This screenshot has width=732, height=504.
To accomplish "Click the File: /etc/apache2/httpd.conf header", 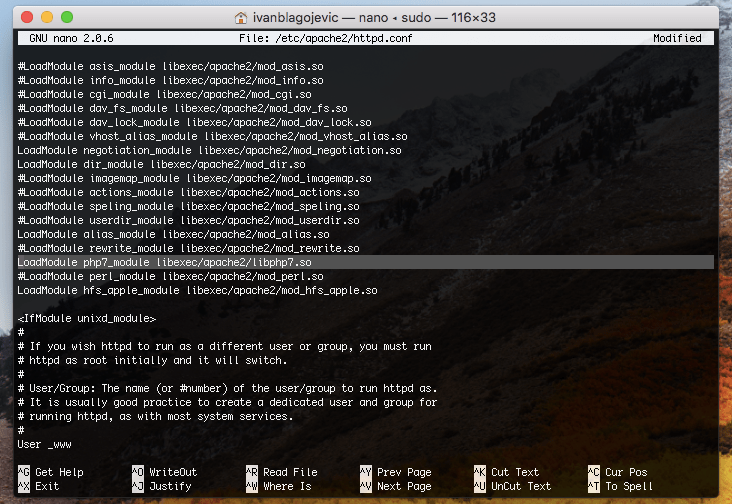I will 325,38.
